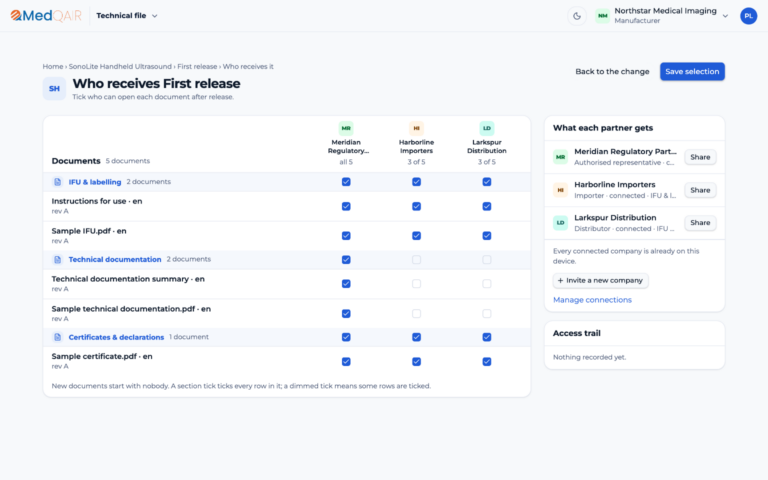Viewport: 768px width, 480px height.
Task: Share with Meridian Regulatory Partners
Action: click(700, 157)
